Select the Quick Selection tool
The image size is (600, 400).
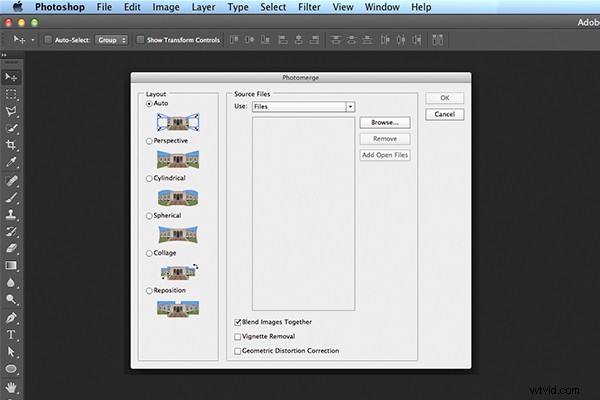pyautogui.click(x=11, y=128)
